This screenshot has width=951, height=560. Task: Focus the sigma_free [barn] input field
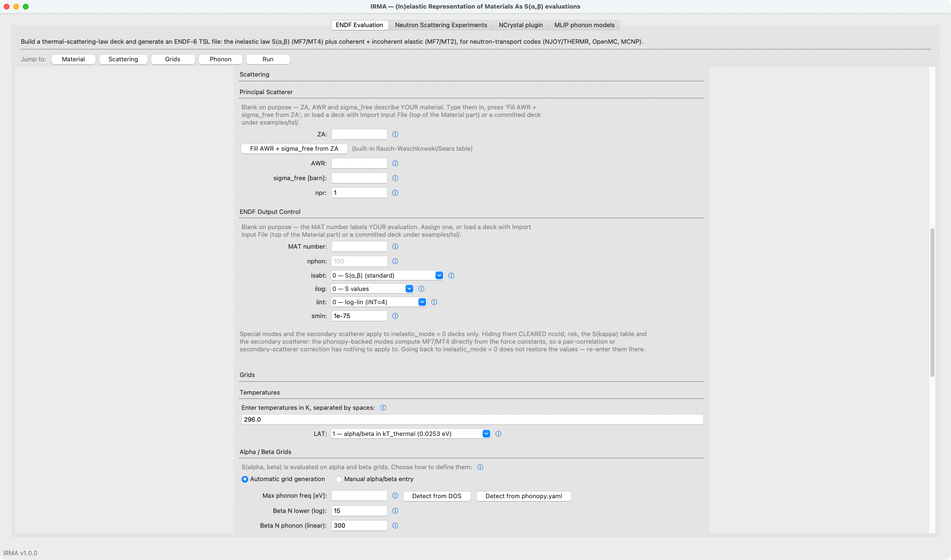coord(359,178)
